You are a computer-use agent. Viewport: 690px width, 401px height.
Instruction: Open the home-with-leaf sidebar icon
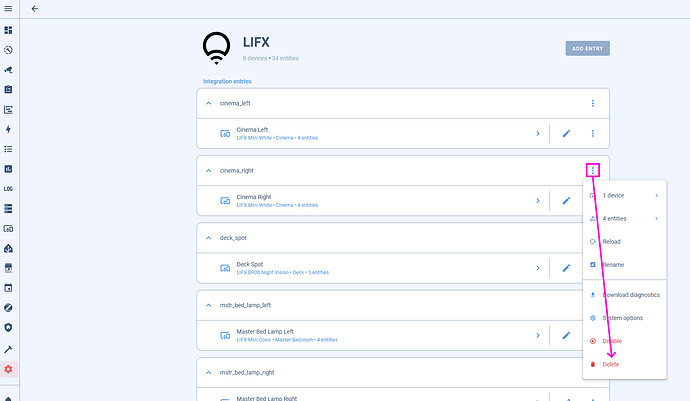[x=8, y=248]
